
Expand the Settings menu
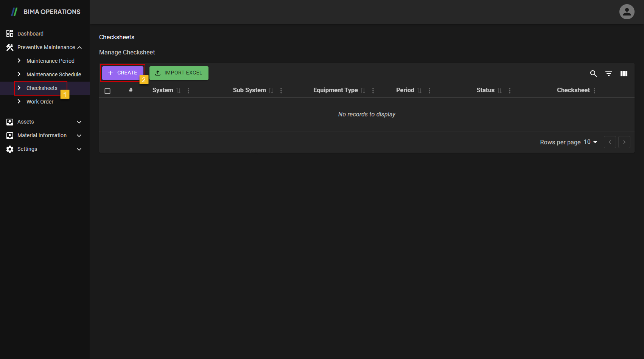79,149
